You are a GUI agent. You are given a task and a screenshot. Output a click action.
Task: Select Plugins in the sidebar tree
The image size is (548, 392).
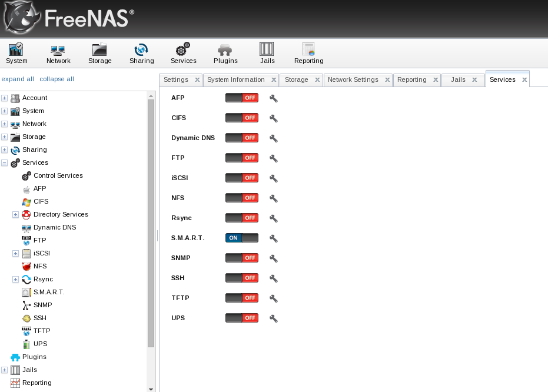pyautogui.click(x=34, y=357)
